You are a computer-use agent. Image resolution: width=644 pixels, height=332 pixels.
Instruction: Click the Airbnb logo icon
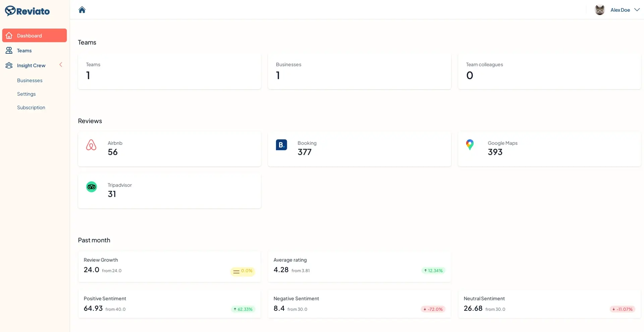pyautogui.click(x=91, y=145)
